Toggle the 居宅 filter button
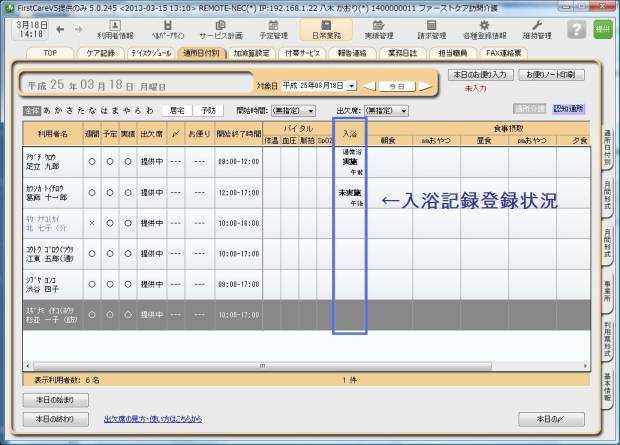This screenshot has width=620, height=445. [176, 110]
